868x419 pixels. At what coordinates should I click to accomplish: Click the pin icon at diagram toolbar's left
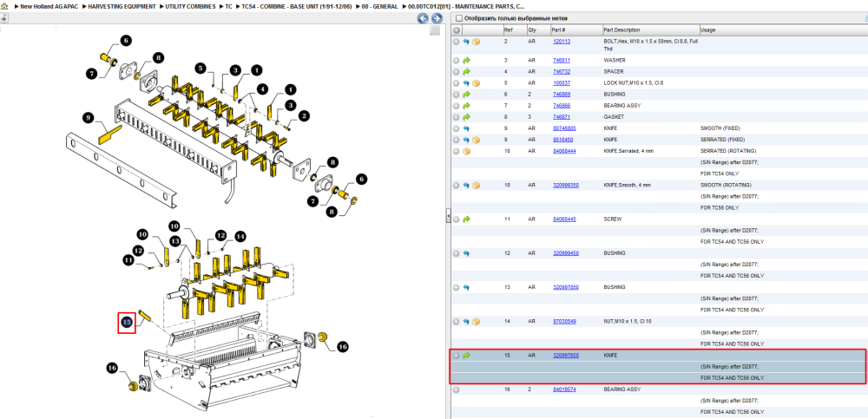point(3,18)
